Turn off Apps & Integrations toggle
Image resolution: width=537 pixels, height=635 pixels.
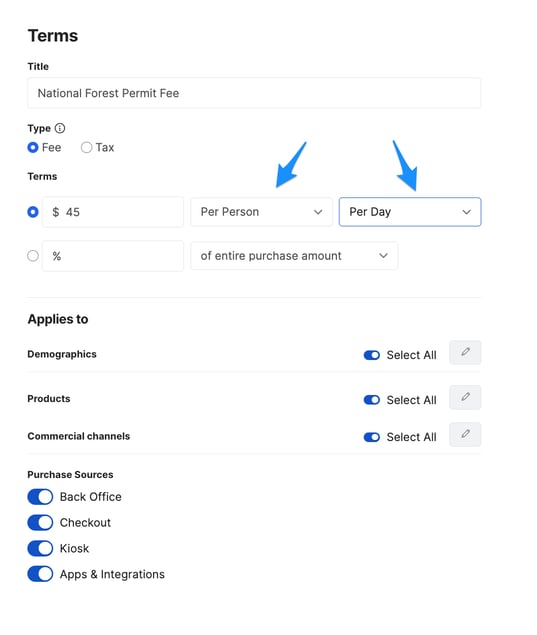point(40,574)
